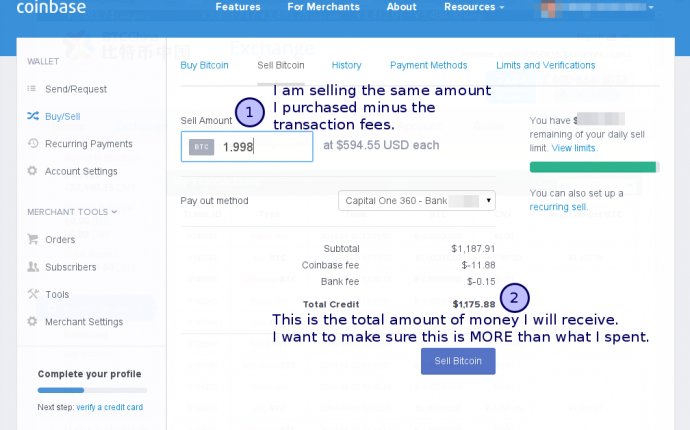This screenshot has height=430, width=690.
Task: Click into the Sell Amount field
Action: (247, 147)
